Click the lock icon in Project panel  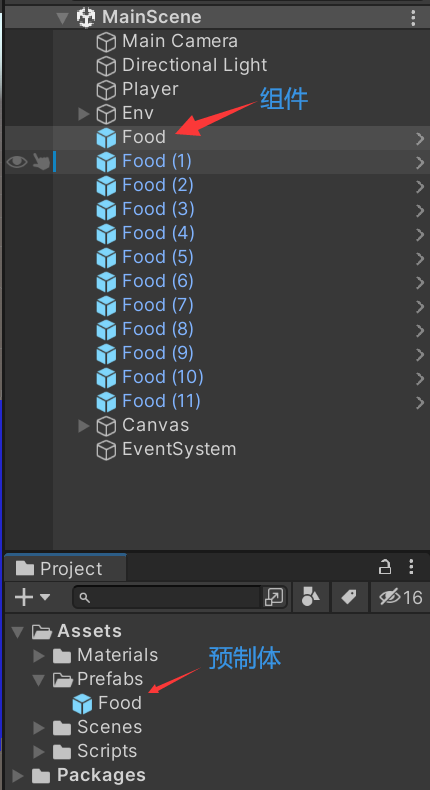(385, 567)
